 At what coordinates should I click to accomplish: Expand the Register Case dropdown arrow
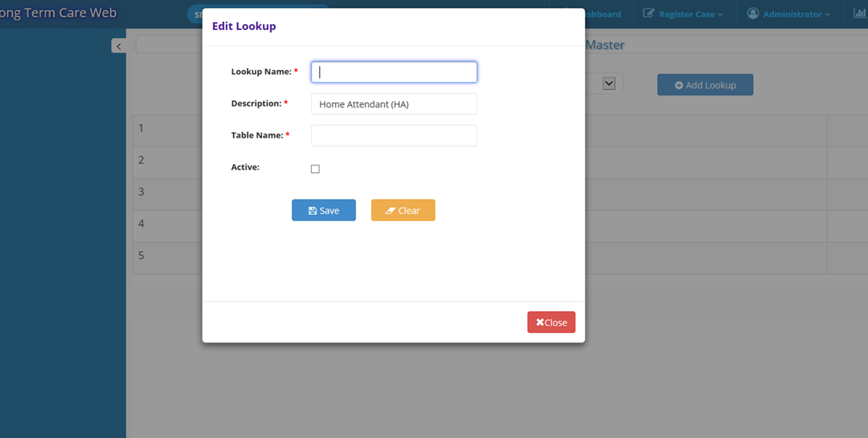click(721, 15)
